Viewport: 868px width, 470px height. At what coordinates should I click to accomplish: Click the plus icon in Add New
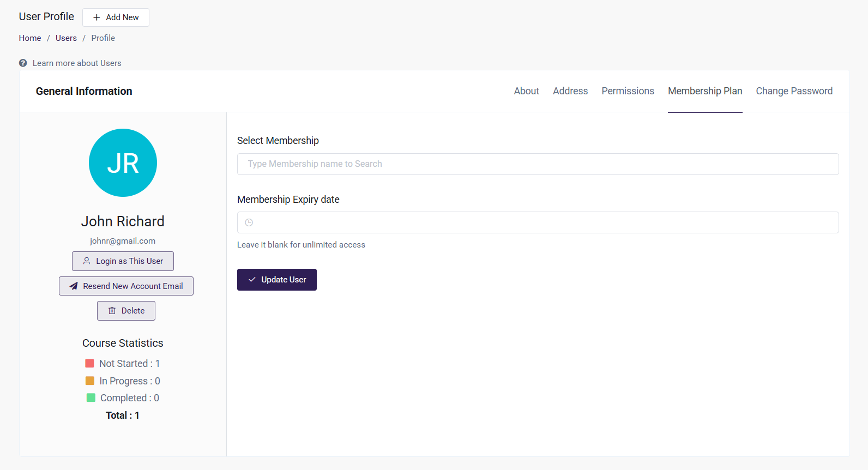click(x=97, y=17)
